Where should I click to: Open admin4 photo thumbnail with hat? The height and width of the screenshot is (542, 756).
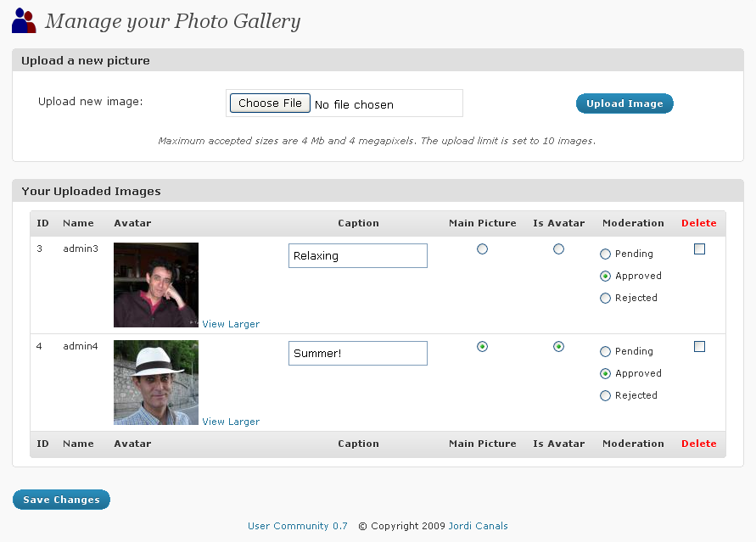156,383
